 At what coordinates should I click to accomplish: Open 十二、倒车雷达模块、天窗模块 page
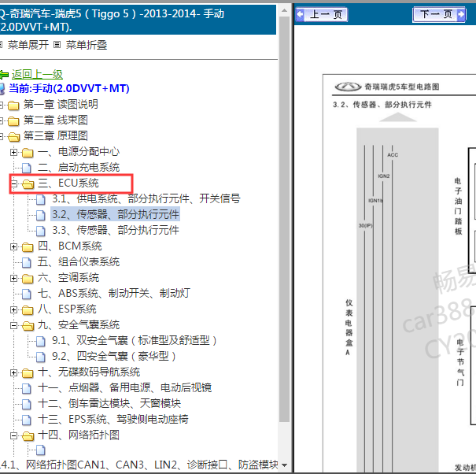[x=109, y=403]
